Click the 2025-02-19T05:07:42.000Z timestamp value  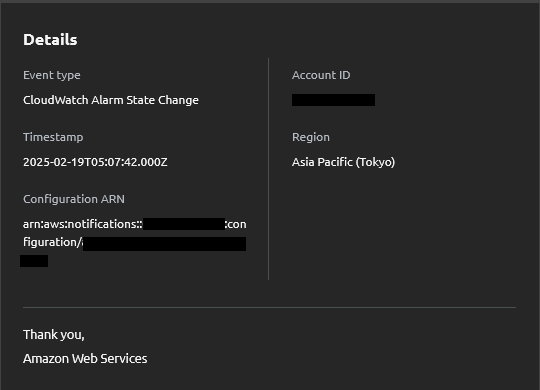point(95,162)
